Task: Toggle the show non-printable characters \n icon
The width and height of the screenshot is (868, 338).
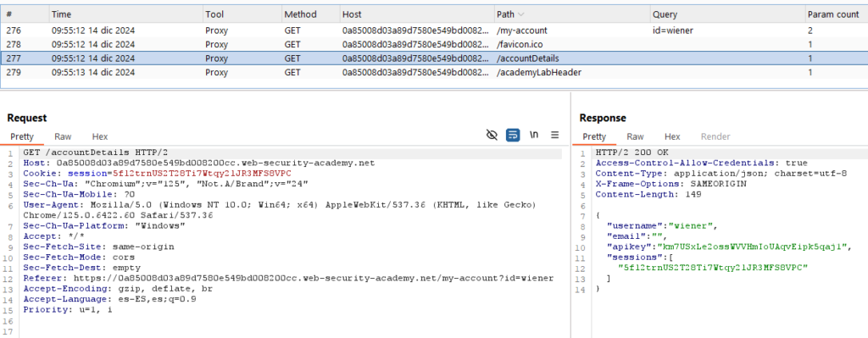Action: point(534,135)
